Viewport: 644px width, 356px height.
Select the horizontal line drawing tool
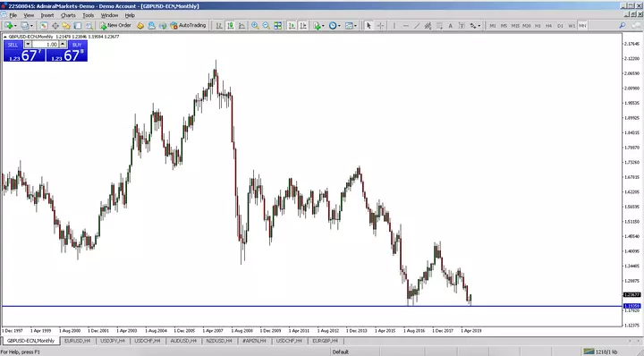(x=406, y=25)
